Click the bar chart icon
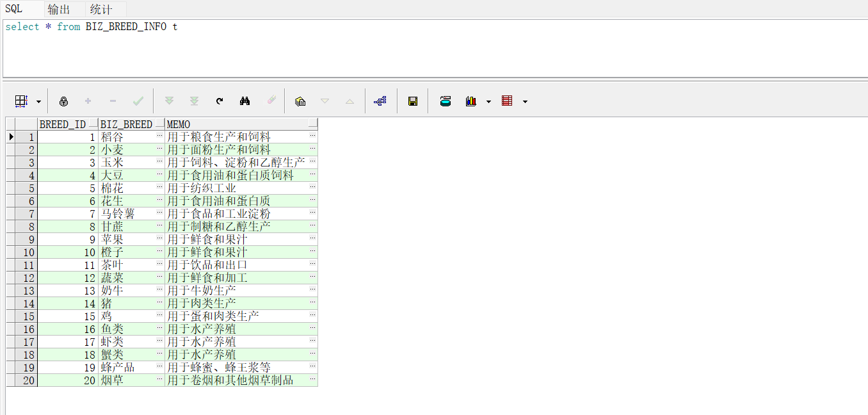Screen dimensions: 868x415 [471, 101]
